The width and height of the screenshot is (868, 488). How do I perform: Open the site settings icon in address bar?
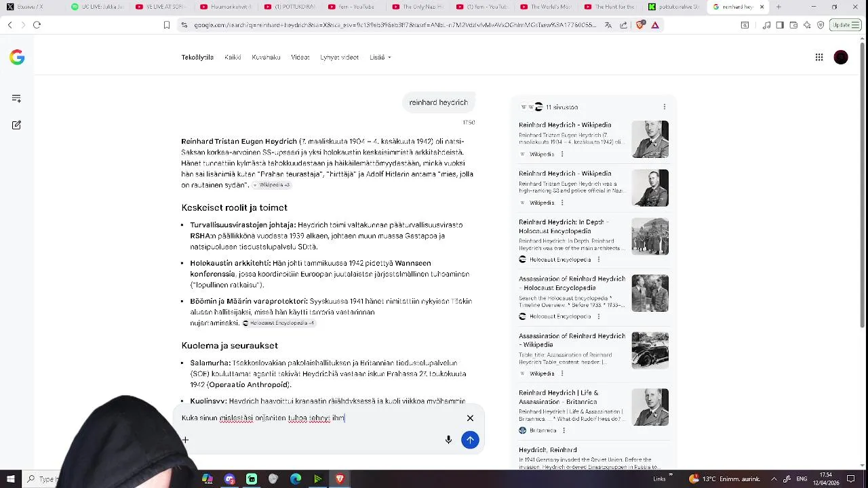tap(184, 25)
